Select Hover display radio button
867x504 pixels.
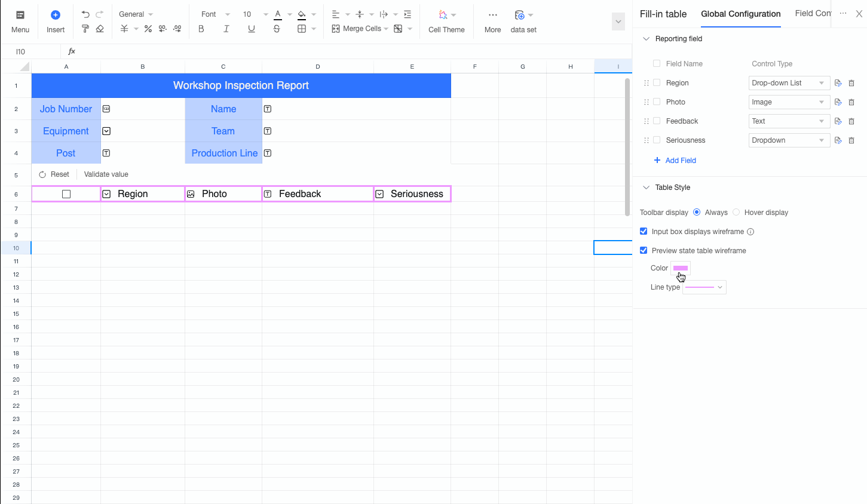coord(736,212)
